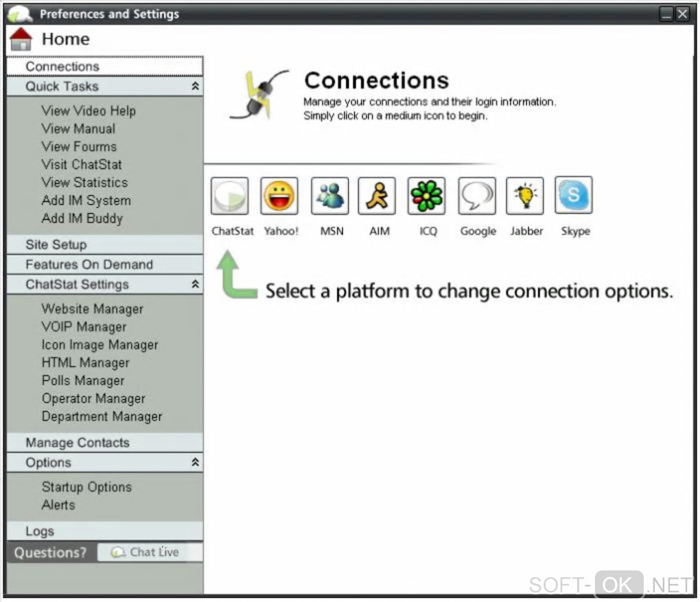Open the Manage Contacts section

coord(105,443)
